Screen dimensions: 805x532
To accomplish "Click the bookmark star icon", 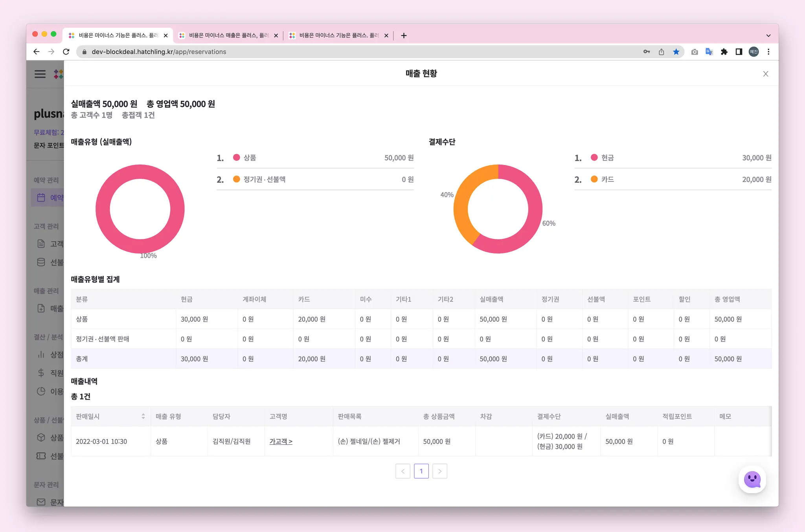I will pyautogui.click(x=676, y=52).
